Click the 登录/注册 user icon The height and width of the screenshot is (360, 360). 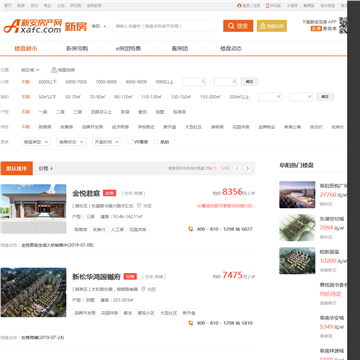coord(239,6)
